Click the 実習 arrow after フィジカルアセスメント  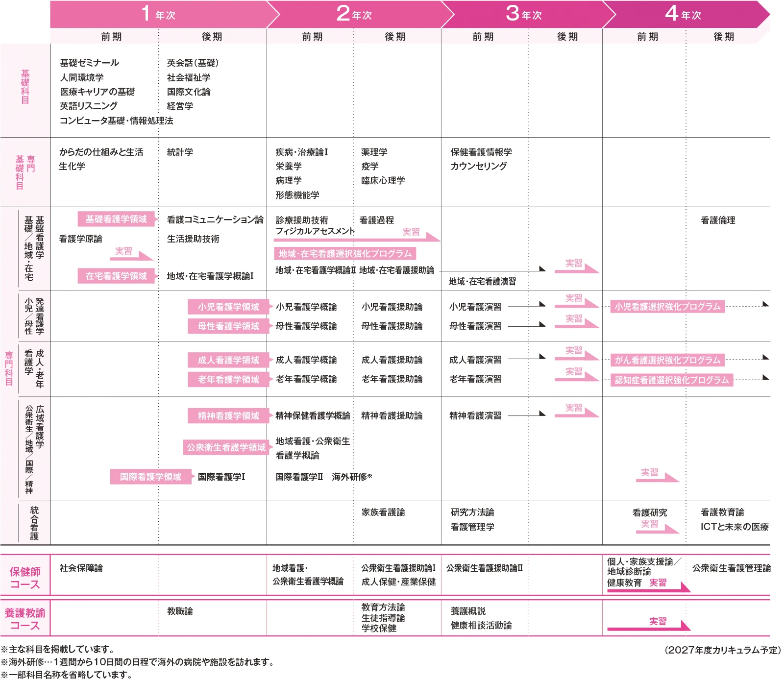[x=419, y=234]
